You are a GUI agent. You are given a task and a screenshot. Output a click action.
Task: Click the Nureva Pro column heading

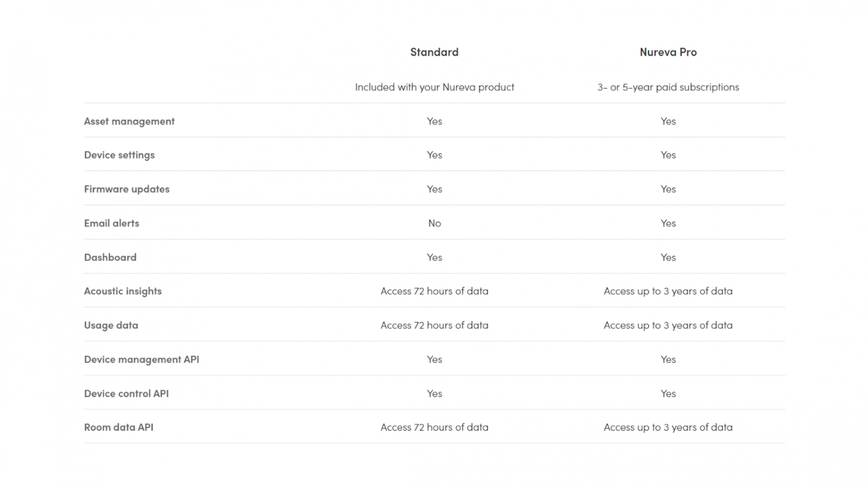tap(668, 52)
